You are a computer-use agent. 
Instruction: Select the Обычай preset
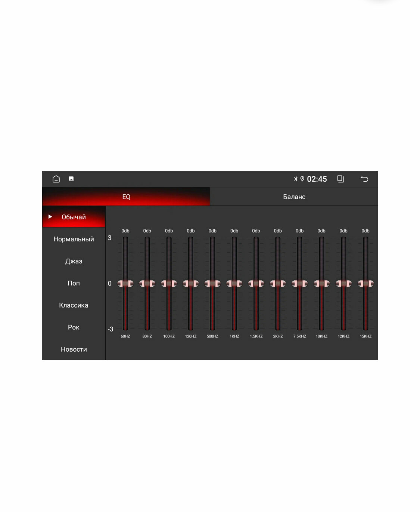74,217
